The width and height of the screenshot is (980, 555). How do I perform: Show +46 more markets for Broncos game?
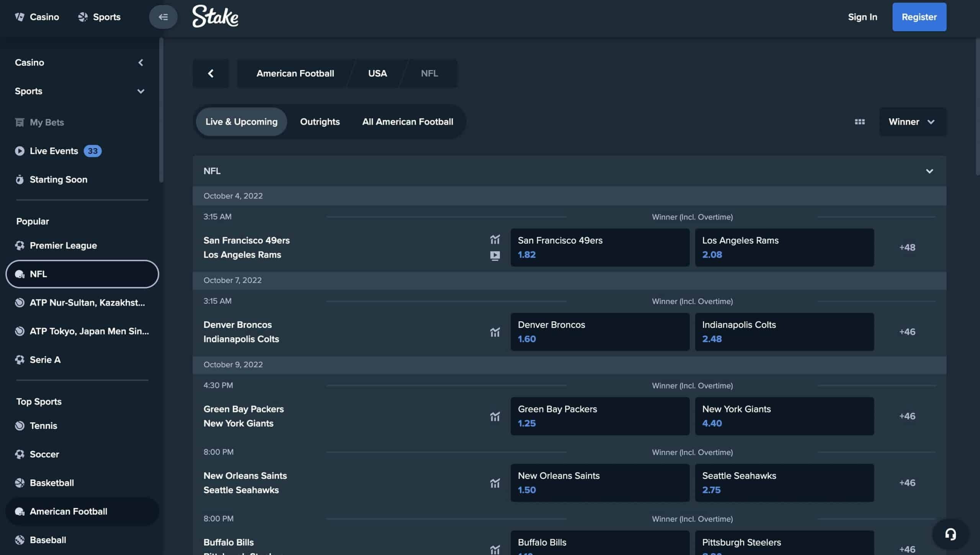(x=907, y=332)
